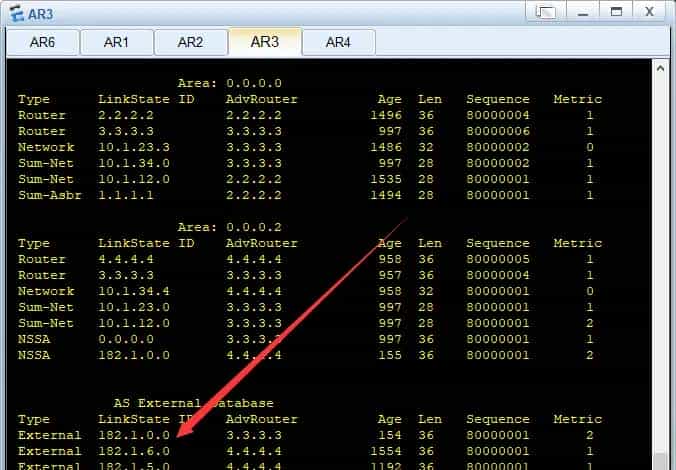Click LinkState ID 1.1.1.1
The width and height of the screenshot is (676, 470).
coord(126,195)
